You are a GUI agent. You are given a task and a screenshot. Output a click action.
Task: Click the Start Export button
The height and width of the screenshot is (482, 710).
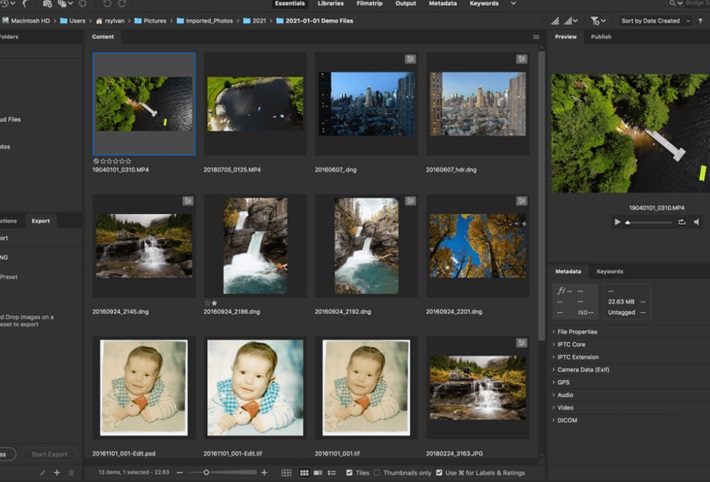[x=49, y=454]
